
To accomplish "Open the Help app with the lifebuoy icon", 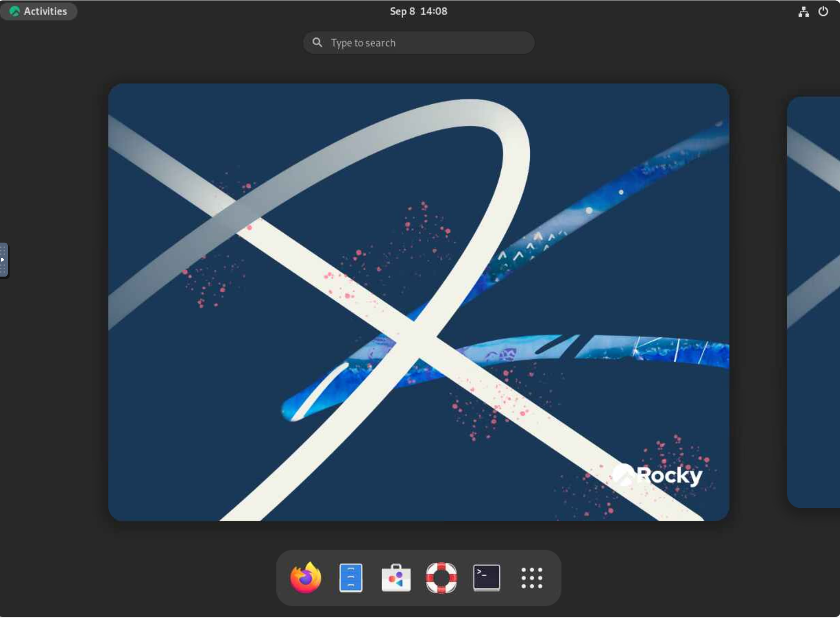I will (x=441, y=578).
